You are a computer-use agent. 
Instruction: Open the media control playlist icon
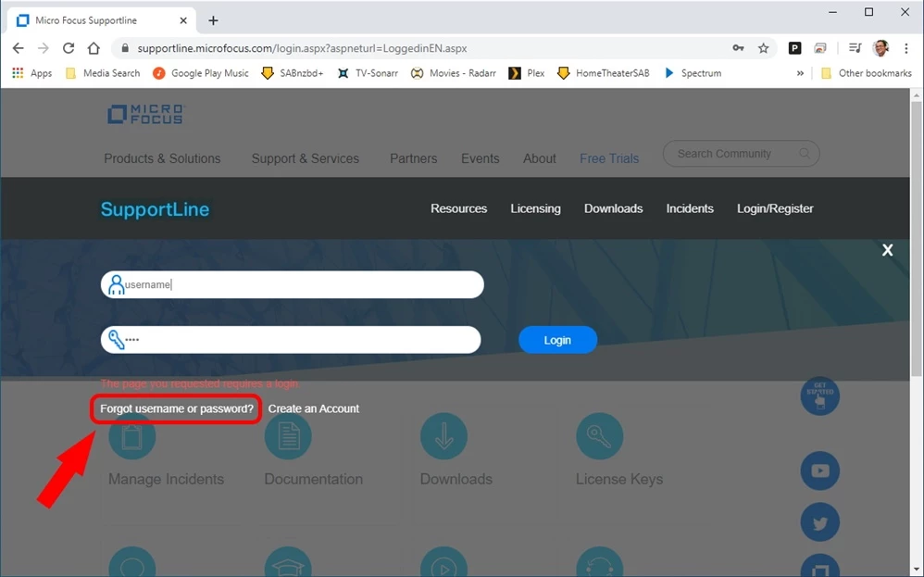[855, 48]
